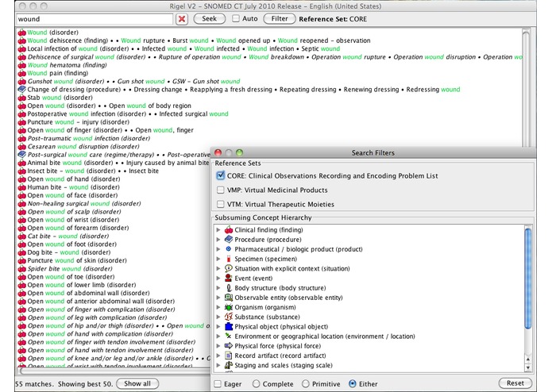Screen dimensions: 552x392
Task: Click the hierarchy scrollbar down arrow
Action: coord(527,367)
